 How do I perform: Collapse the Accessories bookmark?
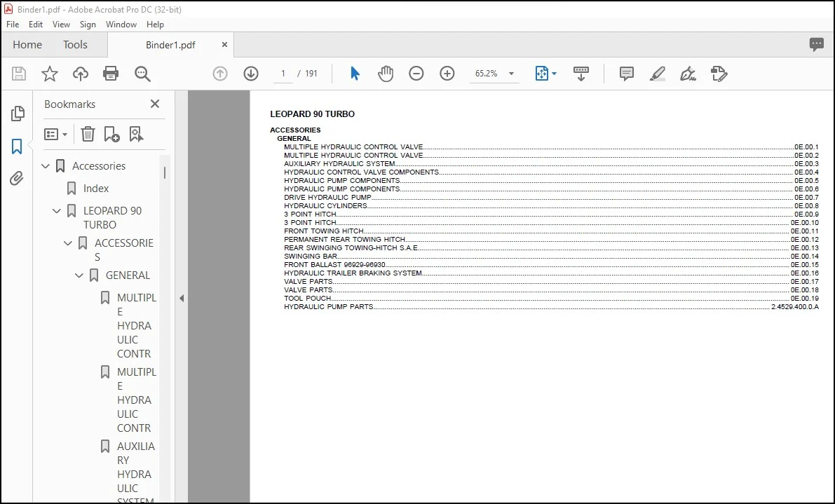click(x=46, y=166)
